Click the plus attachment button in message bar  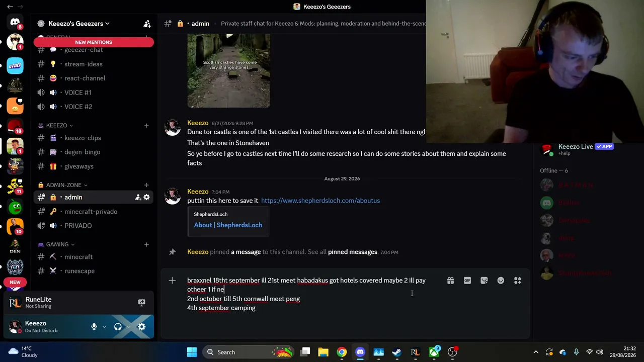coord(172,281)
